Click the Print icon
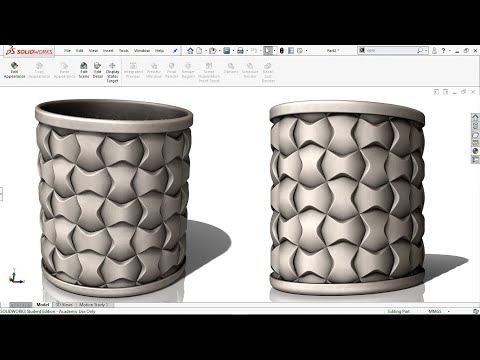Screen dimensions: 480x360 click(240, 51)
